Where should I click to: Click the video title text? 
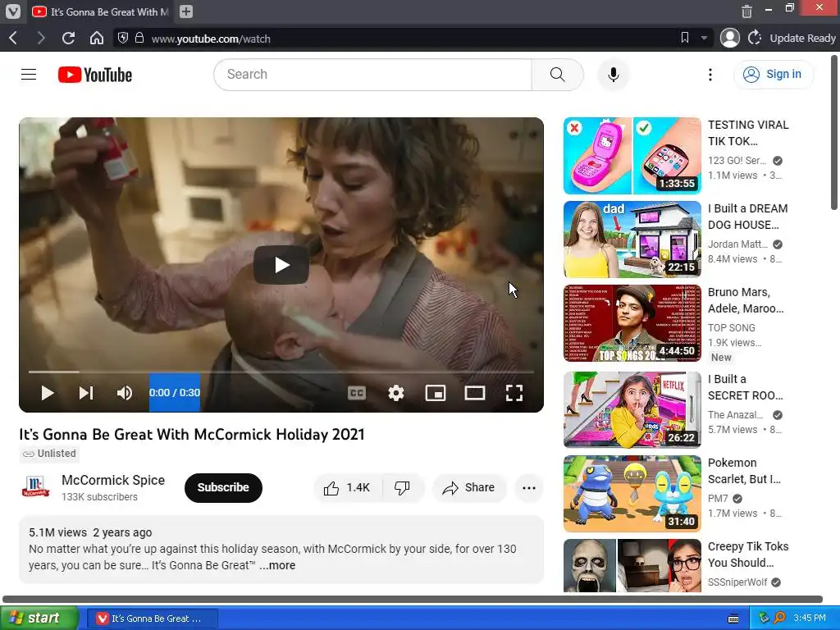192,434
